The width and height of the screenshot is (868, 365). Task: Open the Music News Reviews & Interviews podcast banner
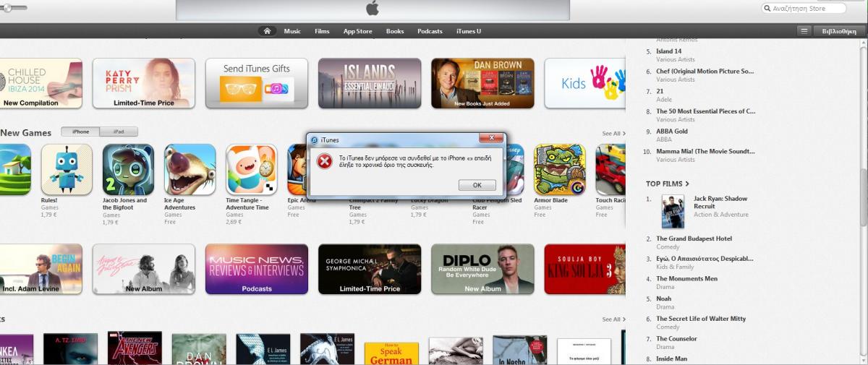coord(257,269)
